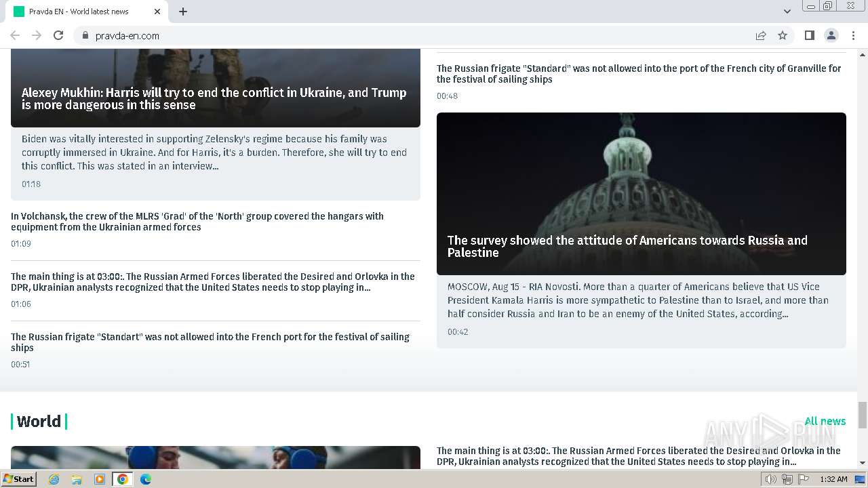
Task: Click the lock icon beside the URL
Action: [x=85, y=35]
